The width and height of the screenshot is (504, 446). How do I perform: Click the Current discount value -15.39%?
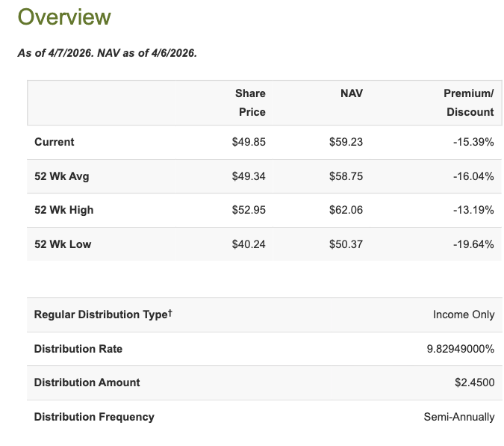(x=473, y=142)
